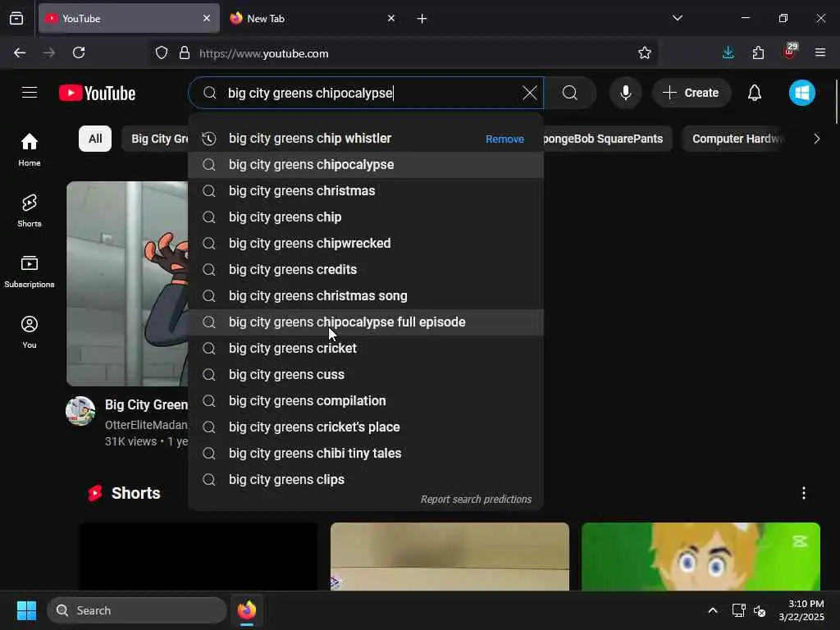Choose suggestion 'big city greens chip'

coord(366,217)
